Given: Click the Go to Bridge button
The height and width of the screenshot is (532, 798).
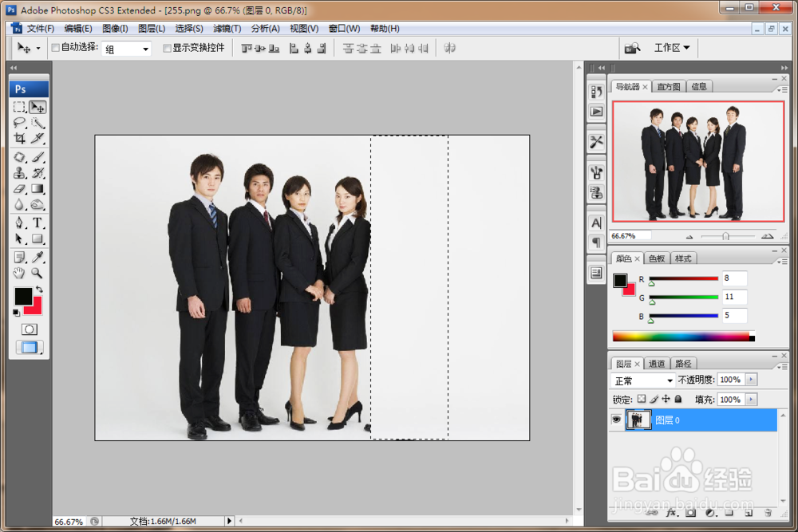Looking at the screenshot, I should tap(632, 48).
